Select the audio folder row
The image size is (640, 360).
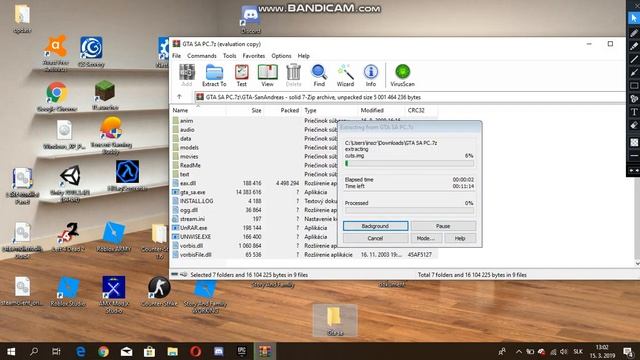(254, 129)
